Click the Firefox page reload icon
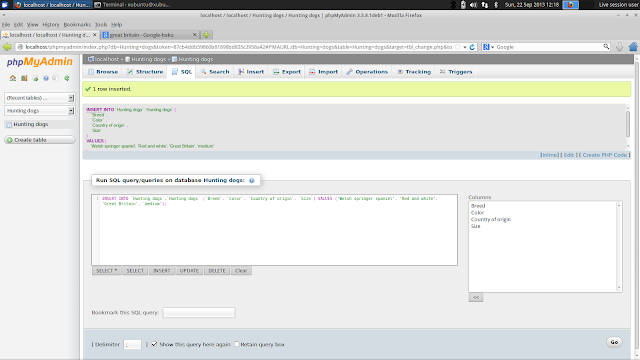This screenshot has width=640, height=360. 472,47
